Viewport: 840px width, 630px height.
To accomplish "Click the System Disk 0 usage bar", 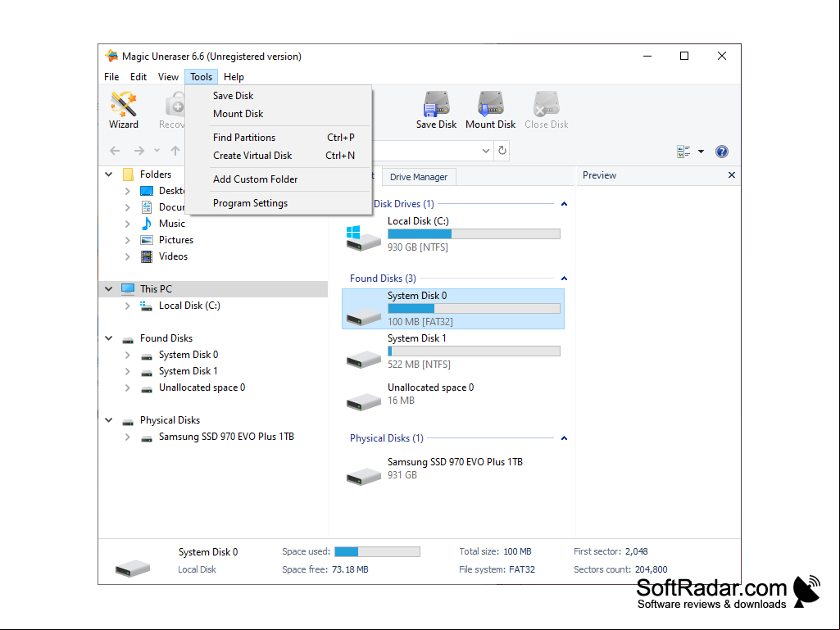I will 474,309.
